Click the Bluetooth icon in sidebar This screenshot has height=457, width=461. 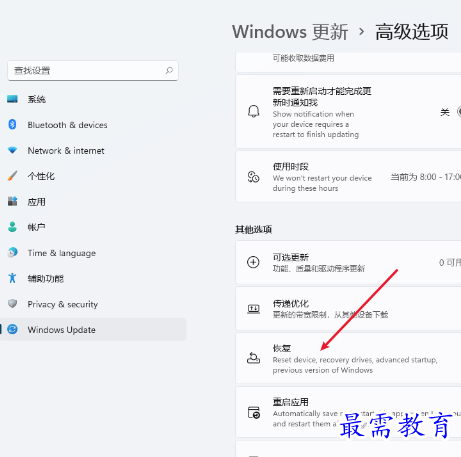pyautogui.click(x=12, y=124)
